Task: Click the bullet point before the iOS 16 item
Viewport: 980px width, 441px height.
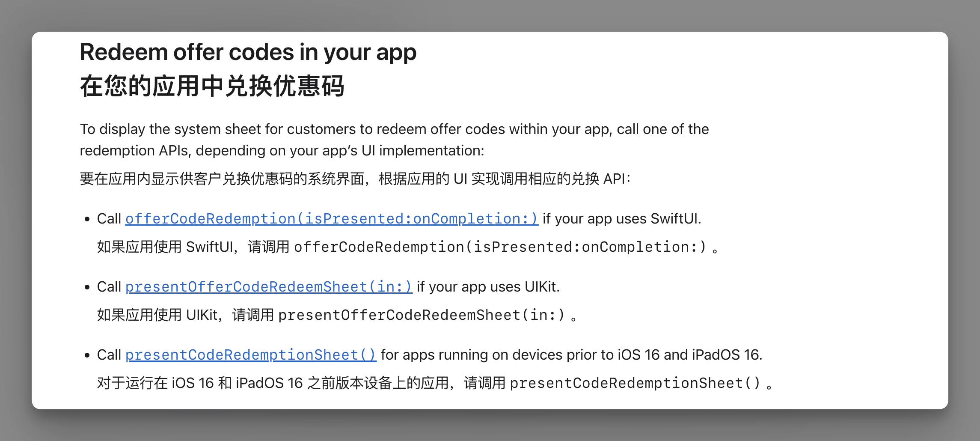Action: point(87,355)
